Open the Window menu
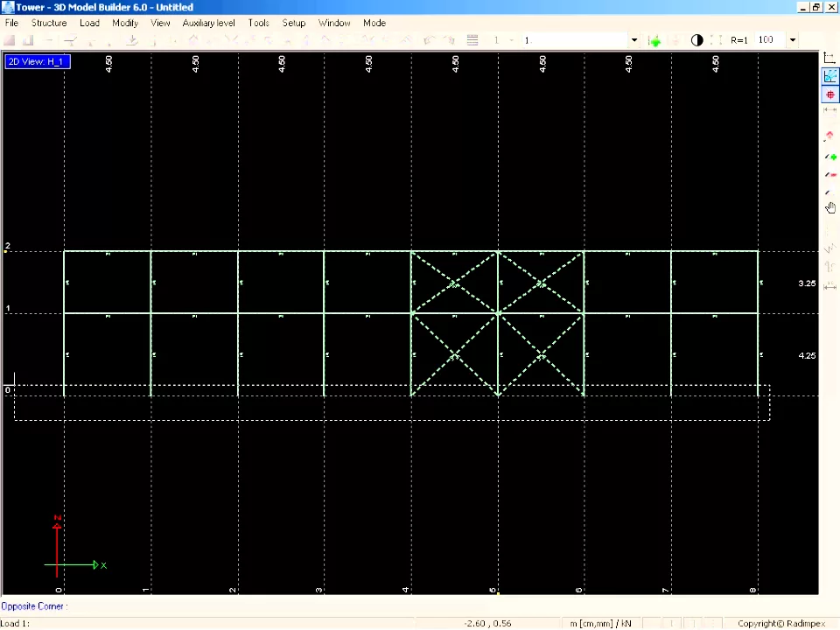 [334, 23]
